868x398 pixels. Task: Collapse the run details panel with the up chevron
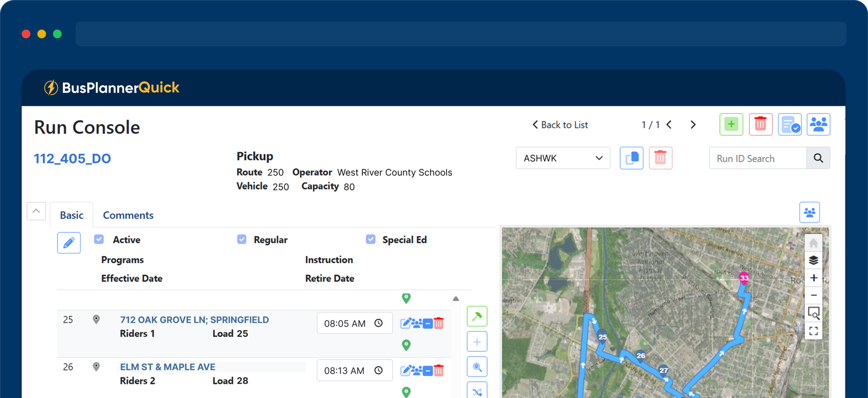[x=36, y=211]
